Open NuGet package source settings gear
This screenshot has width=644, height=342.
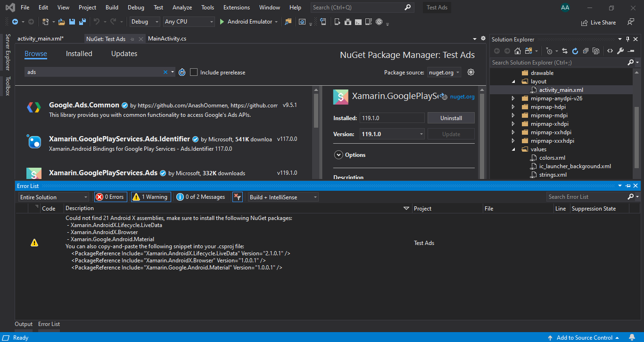click(471, 72)
